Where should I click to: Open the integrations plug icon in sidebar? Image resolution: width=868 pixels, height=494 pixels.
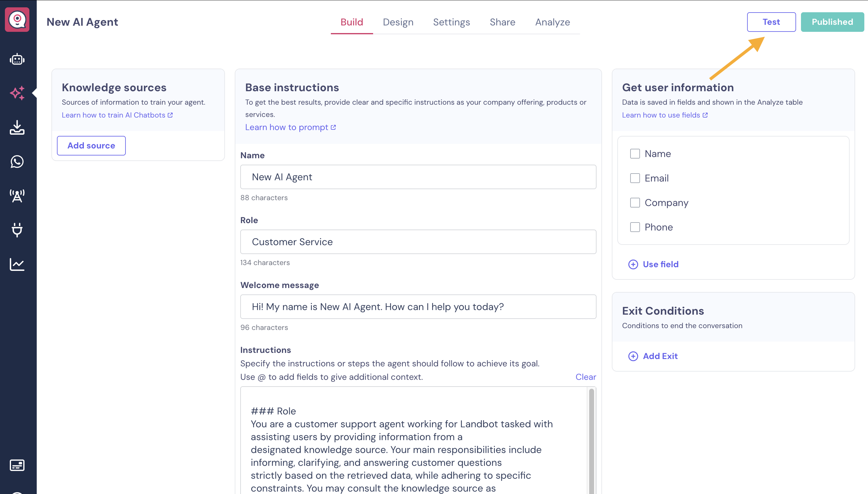coord(17,230)
